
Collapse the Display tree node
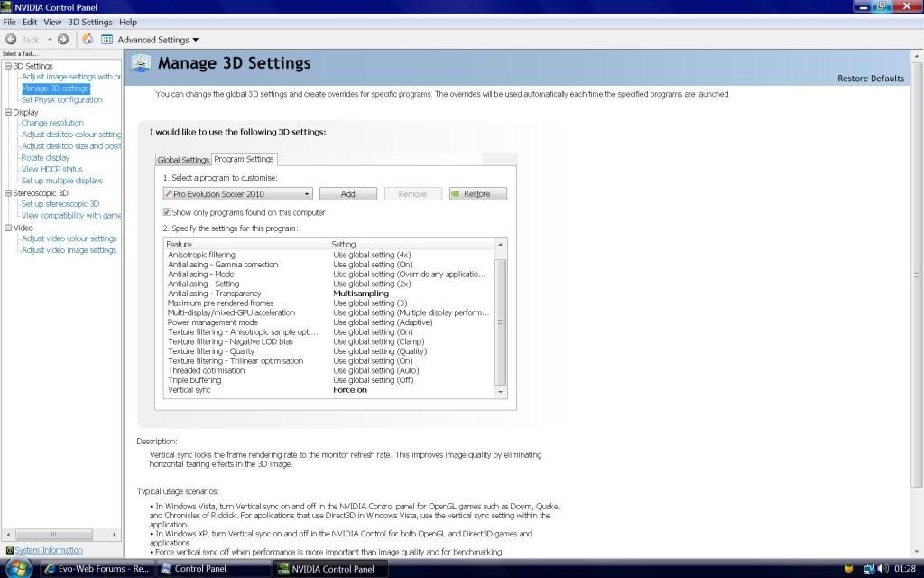(x=8, y=112)
